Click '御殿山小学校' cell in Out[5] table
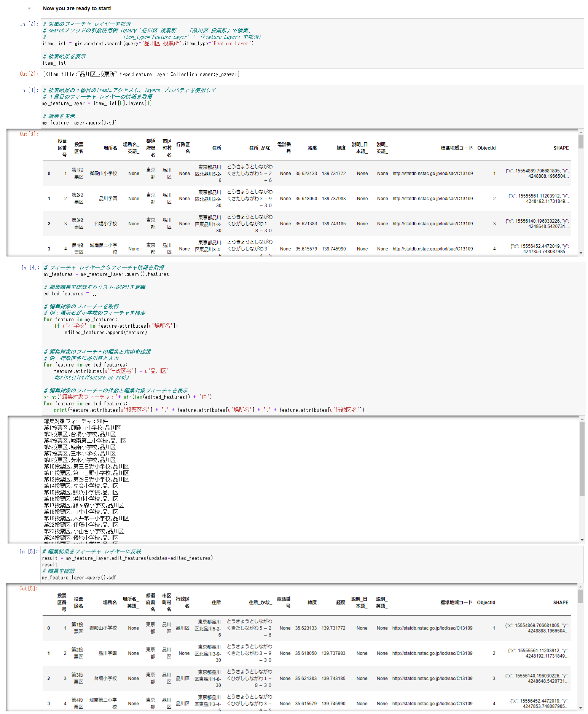 [103, 628]
